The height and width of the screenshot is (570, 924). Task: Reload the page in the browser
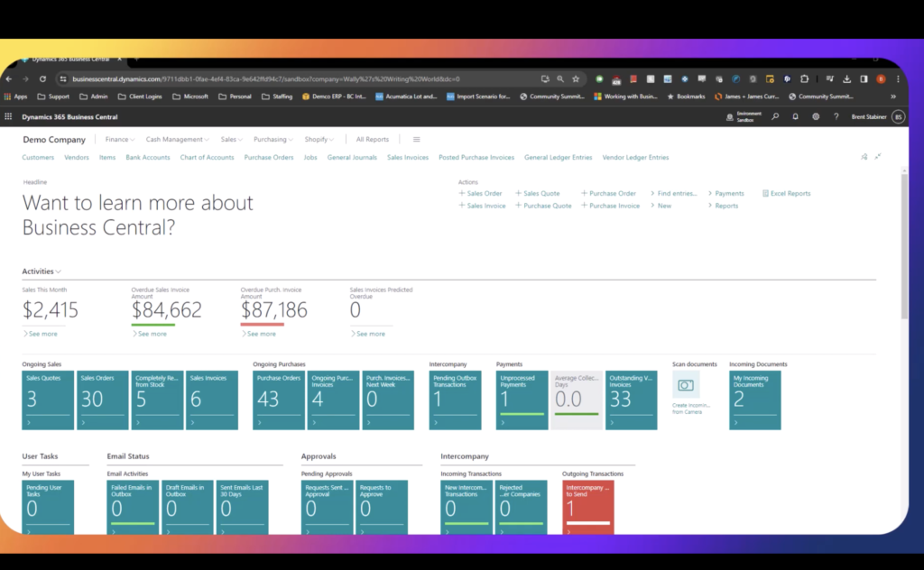pos(42,78)
